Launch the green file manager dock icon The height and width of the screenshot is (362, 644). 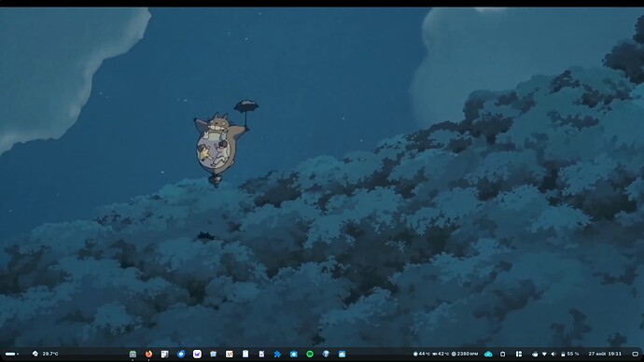pos(133,354)
